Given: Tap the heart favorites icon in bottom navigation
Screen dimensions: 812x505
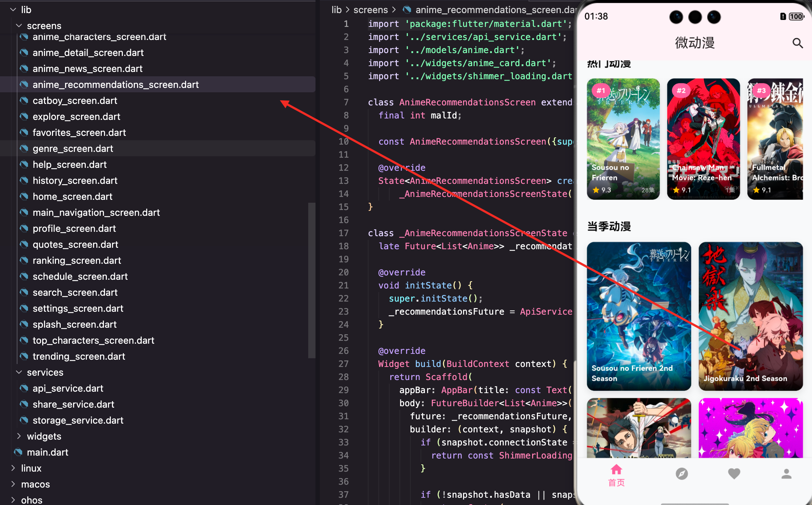Looking at the screenshot, I should (734, 474).
